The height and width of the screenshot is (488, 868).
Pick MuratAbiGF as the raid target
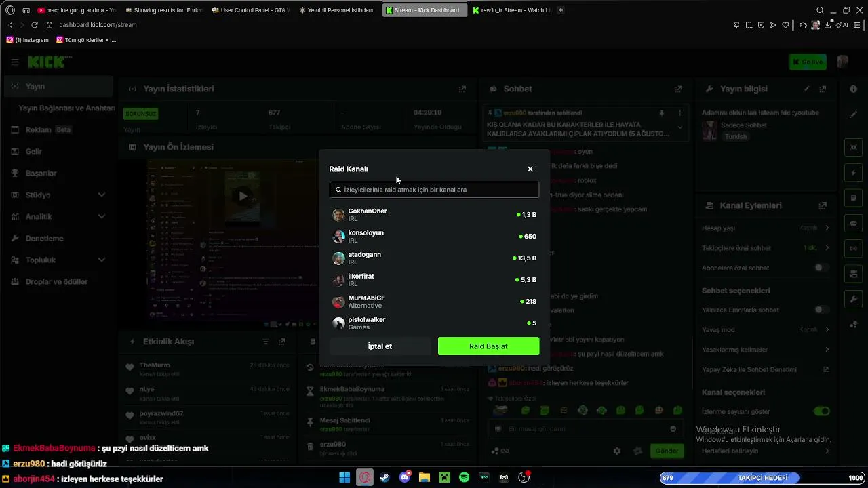tap(434, 302)
